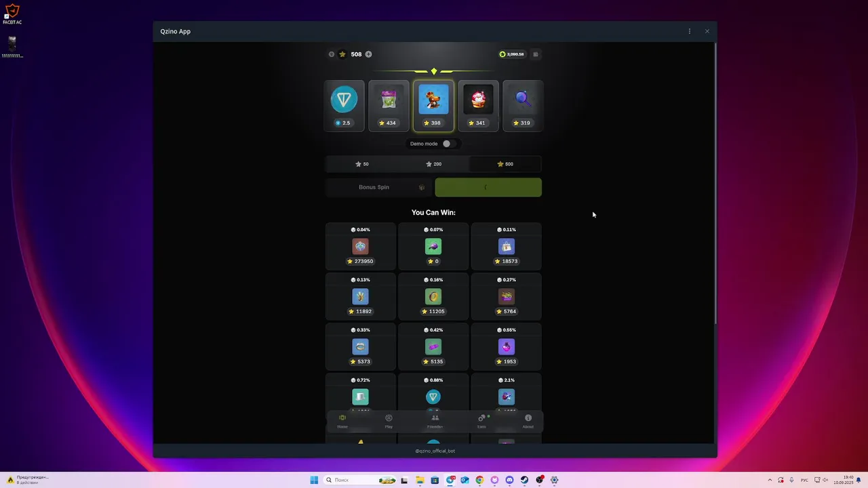Select the prize card worth 434 stars
The width and height of the screenshot is (868, 488).
389,106
